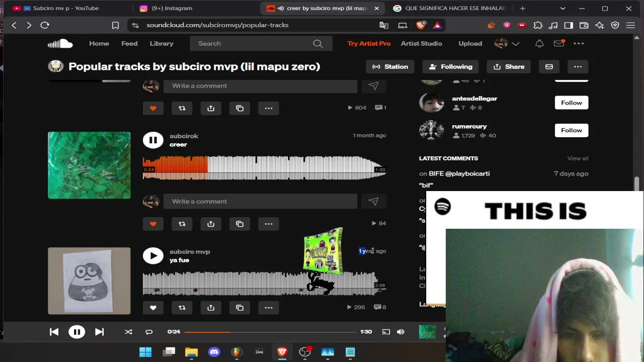Copy link of the track creer
Image resolution: width=644 pixels, height=362 pixels.
click(x=239, y=224)
